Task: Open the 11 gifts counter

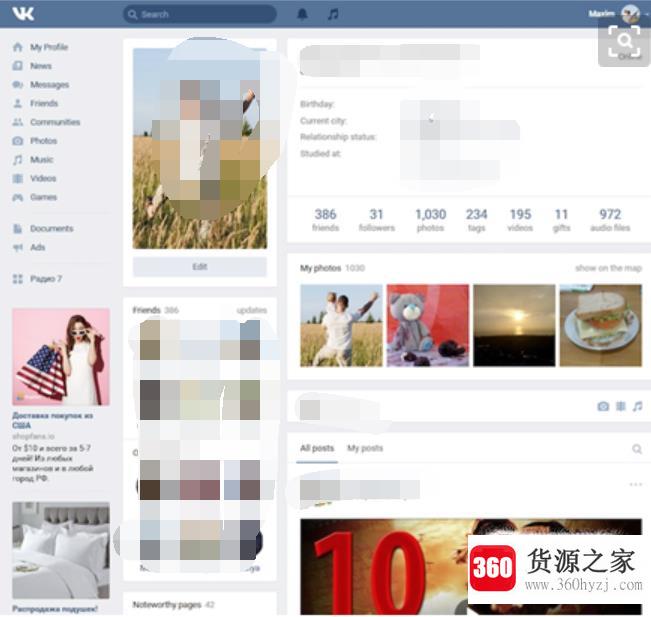Action: 561,220
